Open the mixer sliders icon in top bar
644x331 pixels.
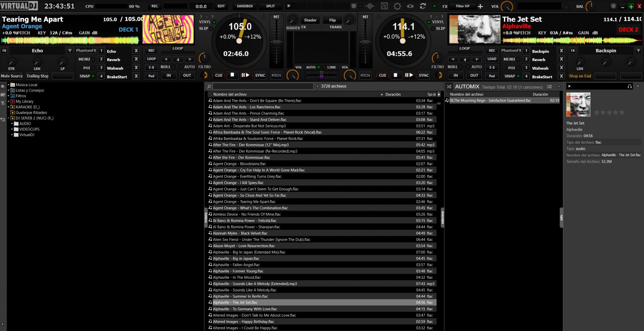(x=384, y=6)
